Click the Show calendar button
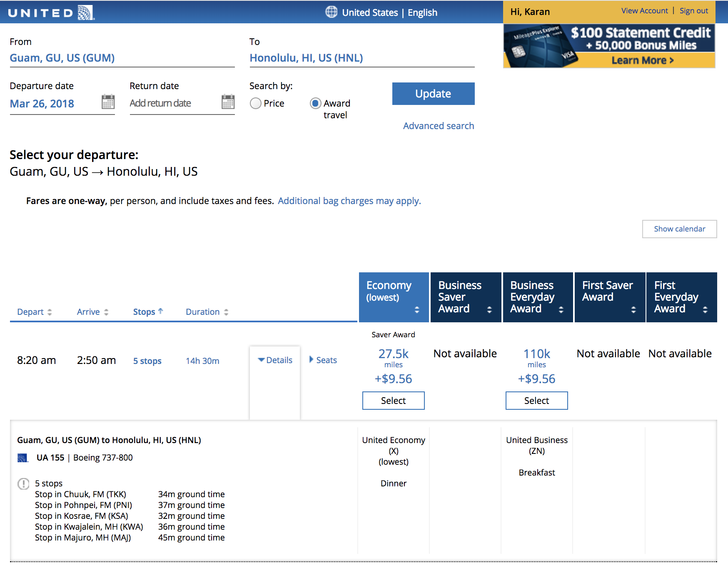The image size is (728, 568). click(x=680, y=229)
